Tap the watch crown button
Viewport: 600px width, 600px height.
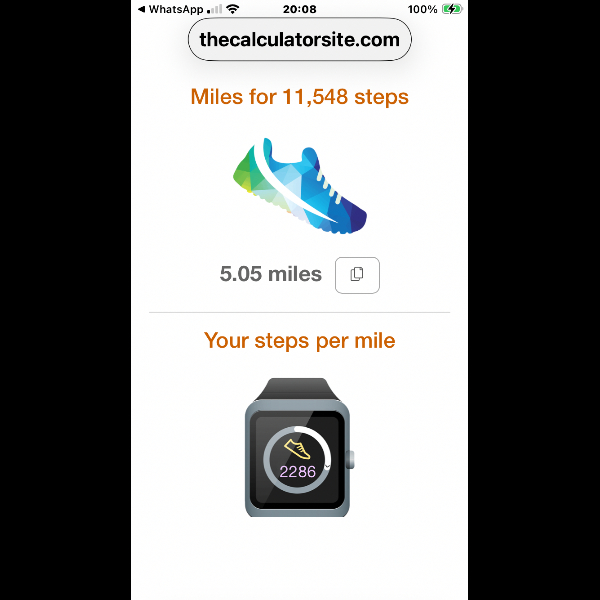[x=351, y=460]
